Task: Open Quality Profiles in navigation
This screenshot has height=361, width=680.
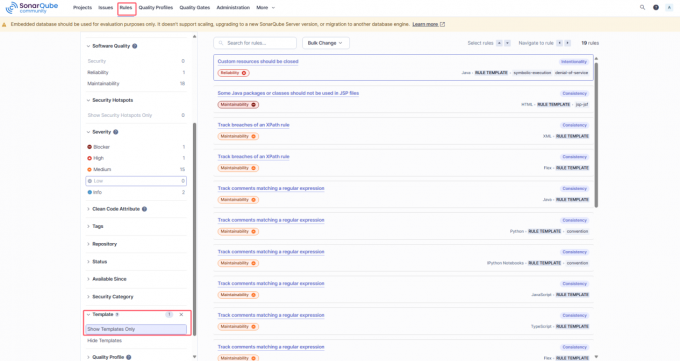Action: pos(156,8)
